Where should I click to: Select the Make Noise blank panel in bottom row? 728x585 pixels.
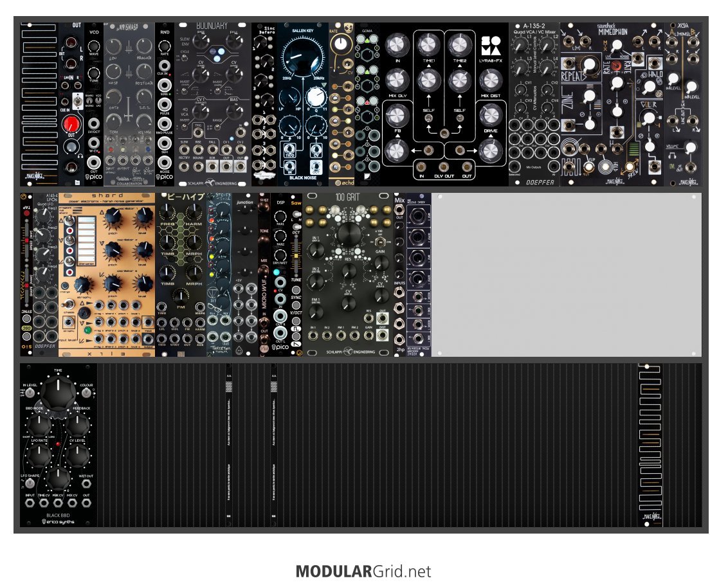pyautogui.click(x=650, y=446)
